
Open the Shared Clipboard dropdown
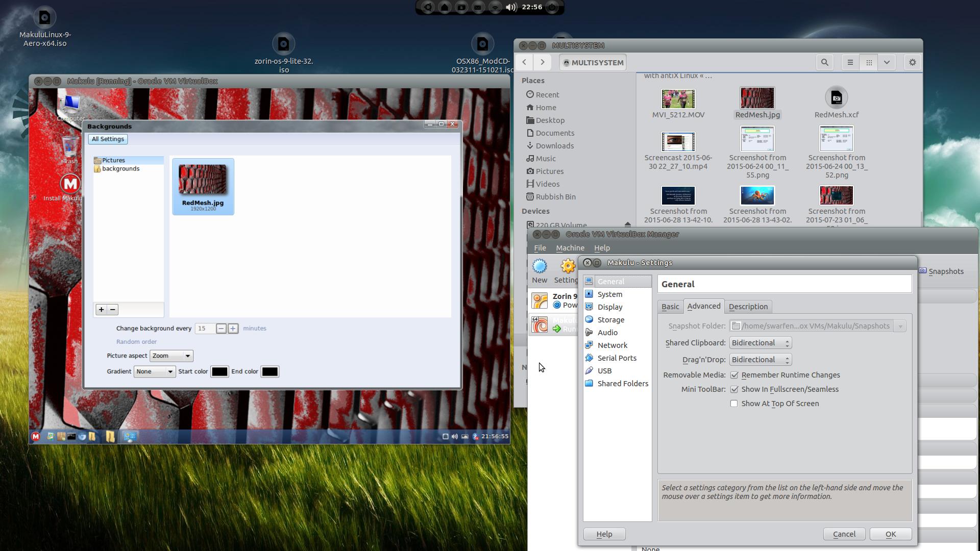760,343
